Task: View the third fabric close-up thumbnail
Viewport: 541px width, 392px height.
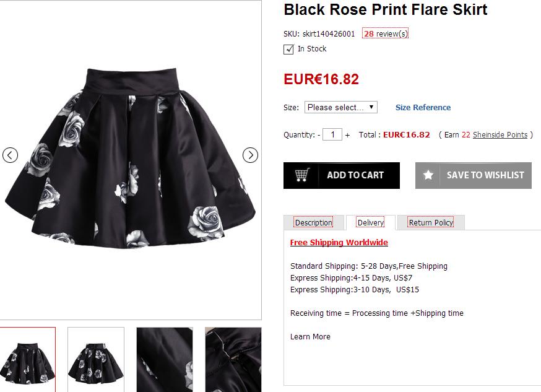Action: click(165, 360)
